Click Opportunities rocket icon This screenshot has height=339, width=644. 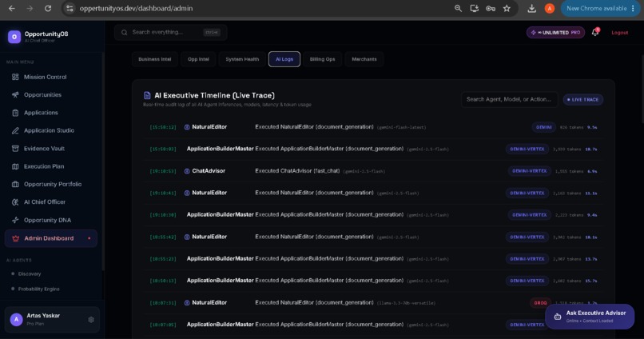pyautogui.click(x=15, y=94)
